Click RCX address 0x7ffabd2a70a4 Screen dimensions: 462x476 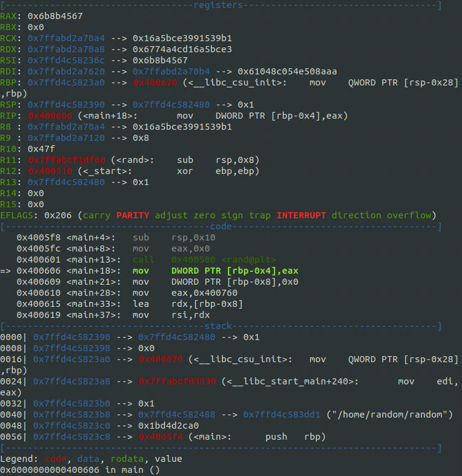pos(66,38)
